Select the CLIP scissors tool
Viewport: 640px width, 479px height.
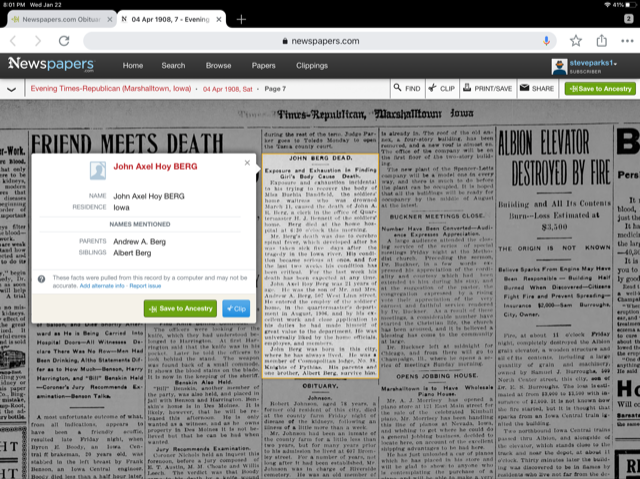(442, 89)
